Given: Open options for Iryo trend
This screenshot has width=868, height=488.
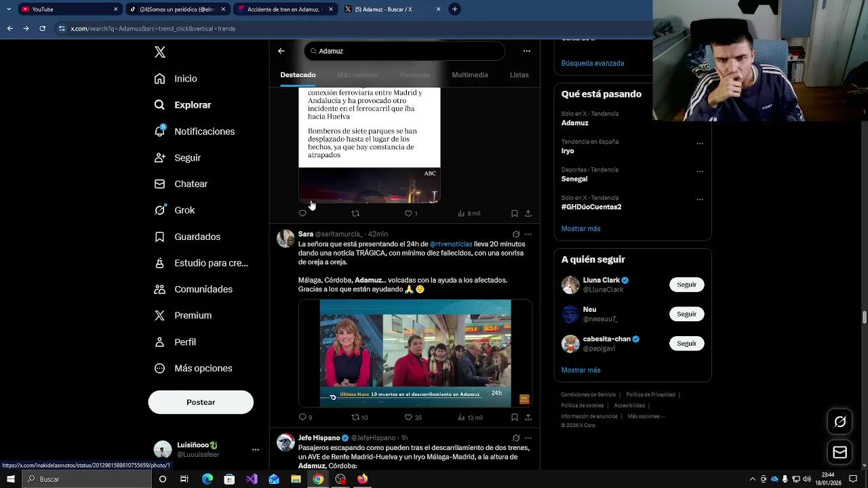Looking at the screenshot, I should pyautogui.click(x=700, y=144).
